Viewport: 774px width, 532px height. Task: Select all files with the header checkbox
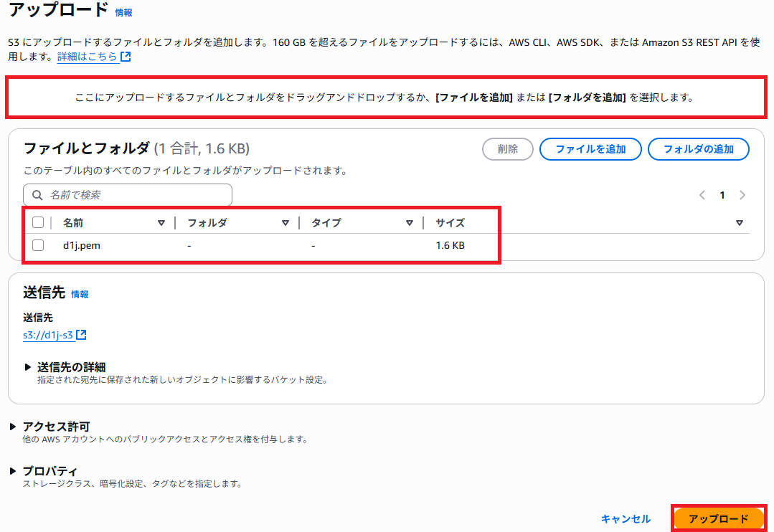pyautogui.click(x=38, y=222)
